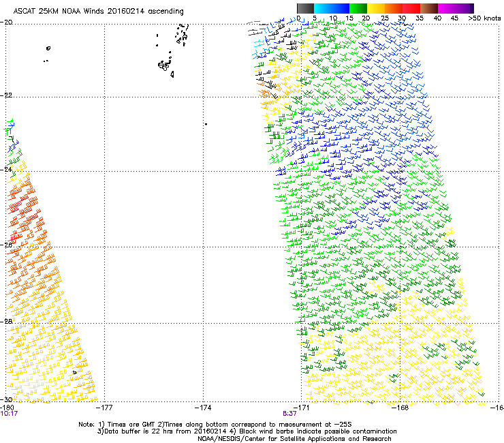504x443 pixels.
Task: Click the '-22' latitude axis label
Action: click(6, 95)
